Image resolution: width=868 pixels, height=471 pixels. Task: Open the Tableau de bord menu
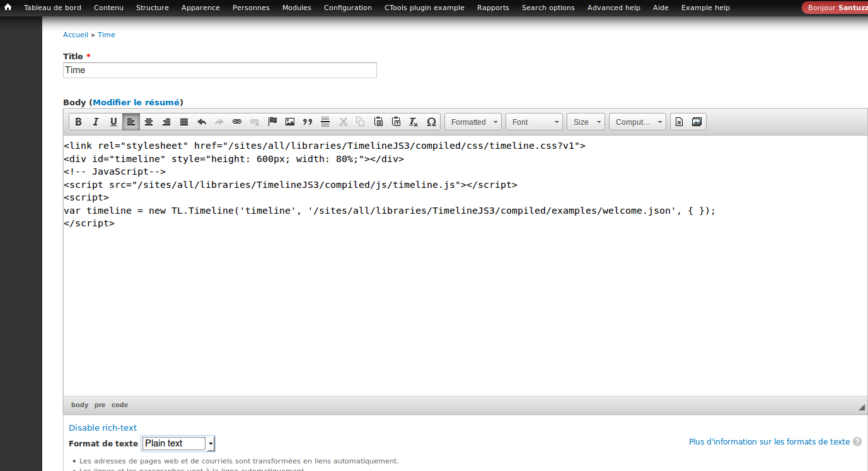coord(52,8)
